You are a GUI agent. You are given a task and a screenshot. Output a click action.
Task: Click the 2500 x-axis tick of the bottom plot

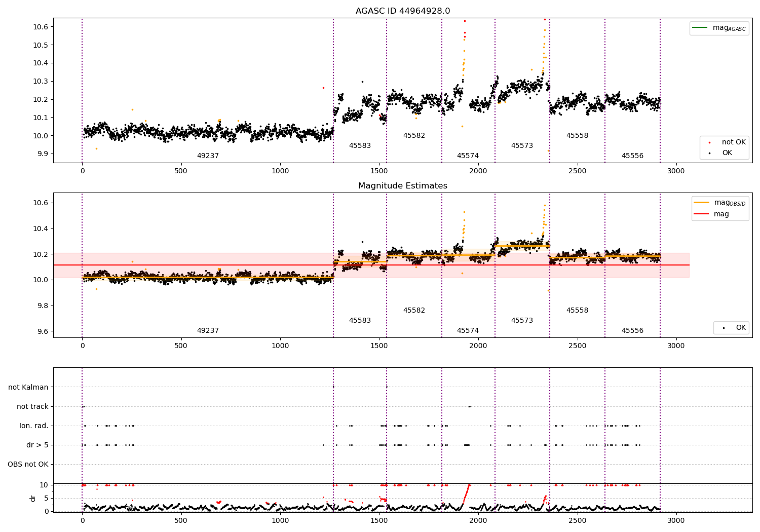tap(577, 521)
